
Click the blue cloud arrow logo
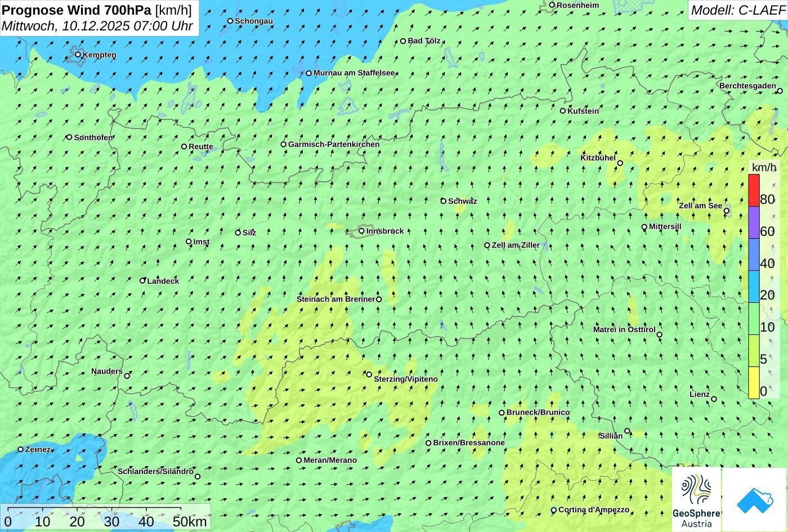click(x=755, y=499)
